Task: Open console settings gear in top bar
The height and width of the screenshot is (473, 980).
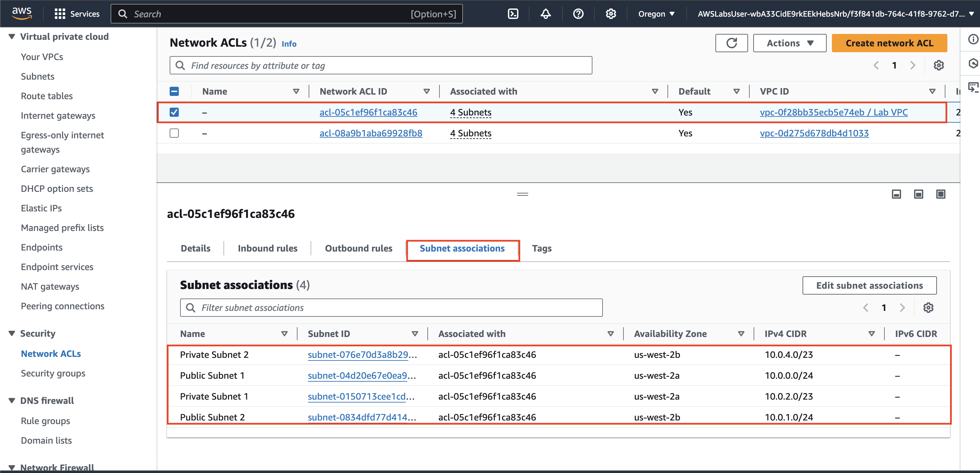Action: [611, 14]
